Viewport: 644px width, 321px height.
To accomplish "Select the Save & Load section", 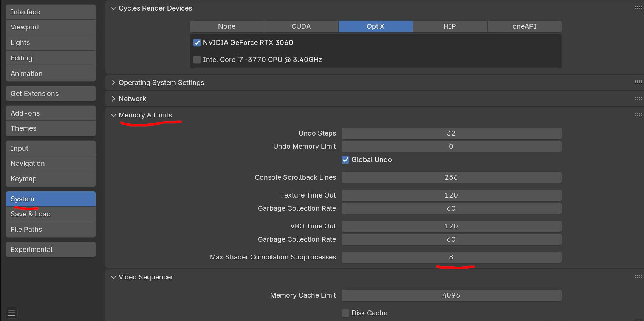I will 51,214.
